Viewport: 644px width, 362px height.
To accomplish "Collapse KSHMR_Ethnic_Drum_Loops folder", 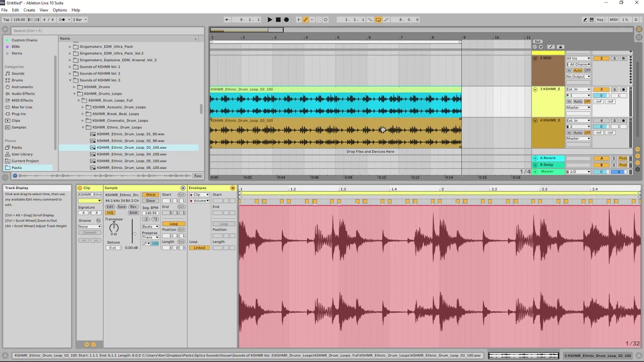I will [83, 127].
